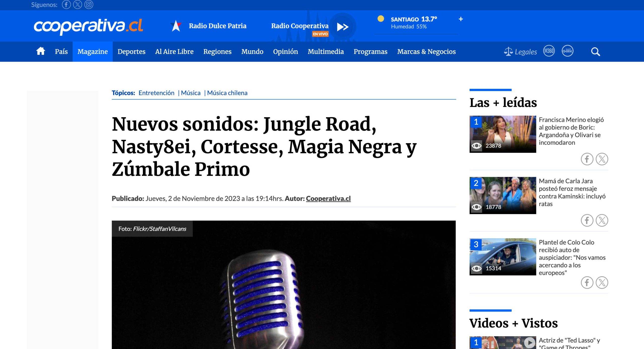
Task: Open the Super Geek icon
Action: pos(567,51)
